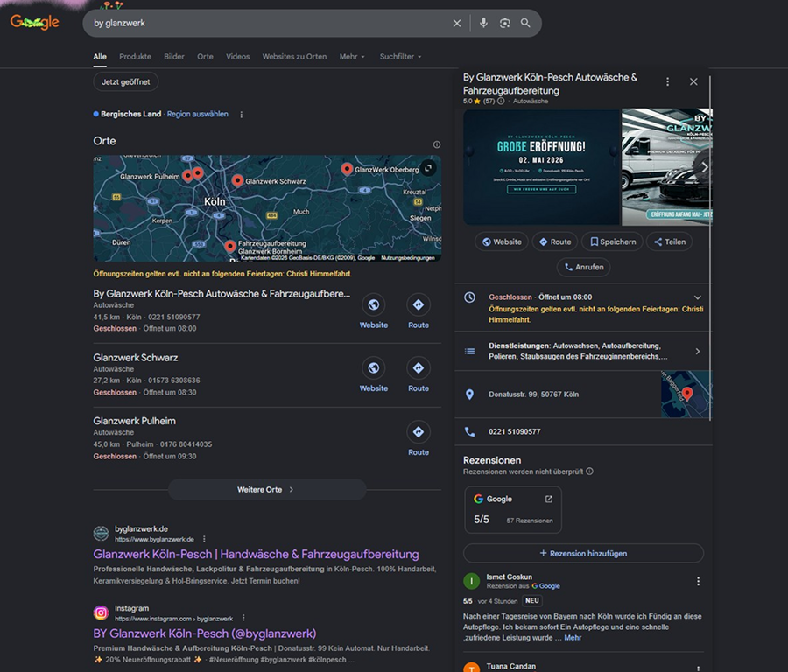Show Weitere Orte results
Viewport: 788px width, 672px height.
coord(267,490)
